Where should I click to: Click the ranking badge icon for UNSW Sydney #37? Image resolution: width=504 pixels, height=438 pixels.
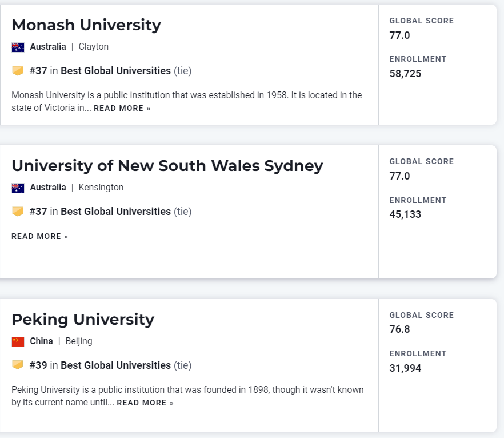coord(18,212)
